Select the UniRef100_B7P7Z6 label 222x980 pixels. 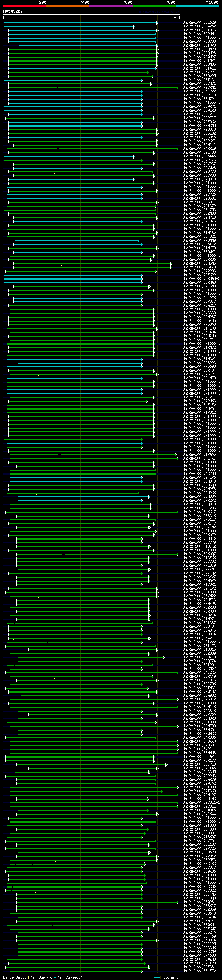point(199,160)
